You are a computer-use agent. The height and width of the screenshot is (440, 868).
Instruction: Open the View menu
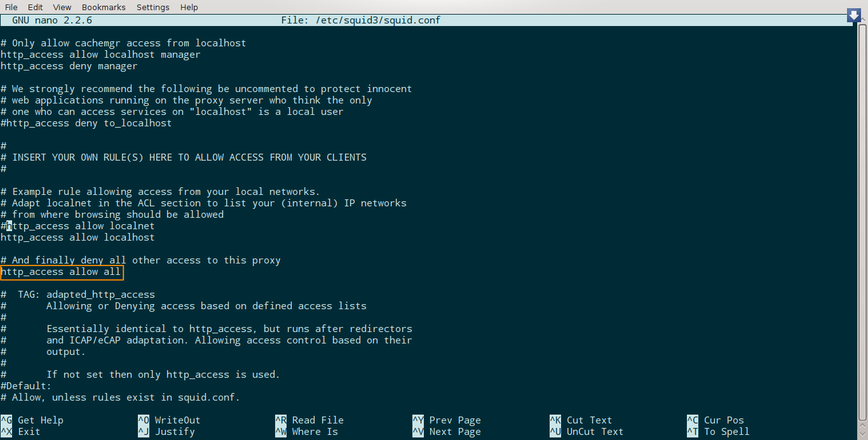pyautogui.click(x=62, y=7)
